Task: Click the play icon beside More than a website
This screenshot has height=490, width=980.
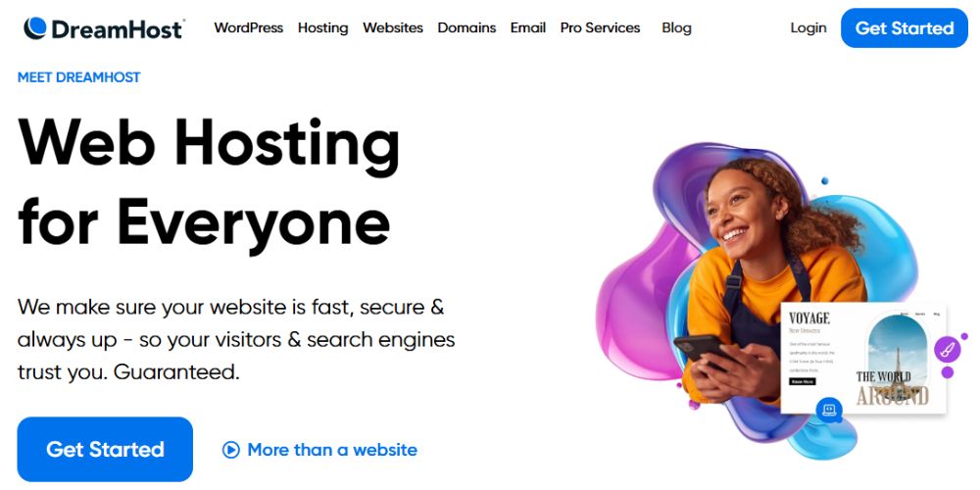Action: tap(230, 450)
